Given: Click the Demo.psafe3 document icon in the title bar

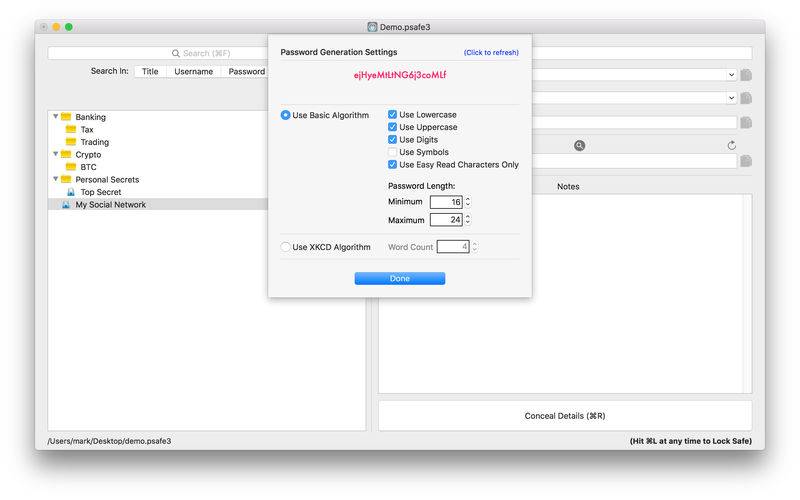Looking at the screenshot, I should pyautogui.click(x=372, y=27).
